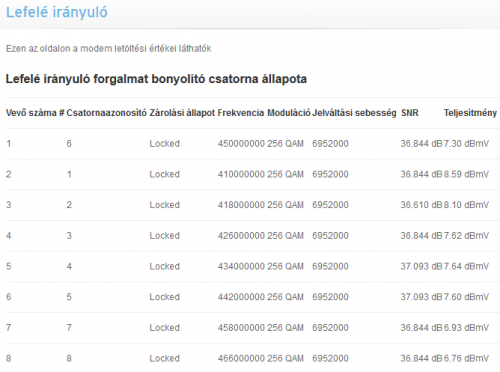Click the 'Moduláció' column header
Image resolution: width=500 pixels, height=372 pixels.
click(289, 113)
